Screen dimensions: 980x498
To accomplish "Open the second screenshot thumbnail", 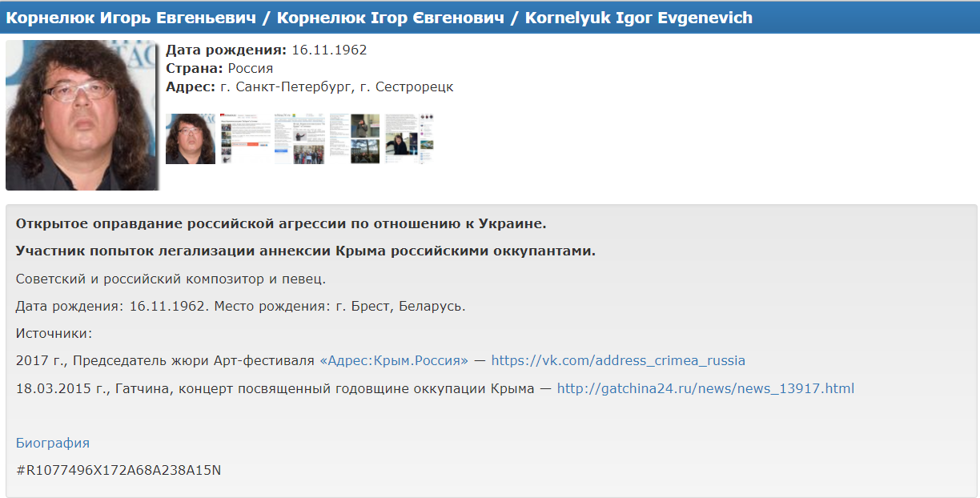I will [246, 139].
